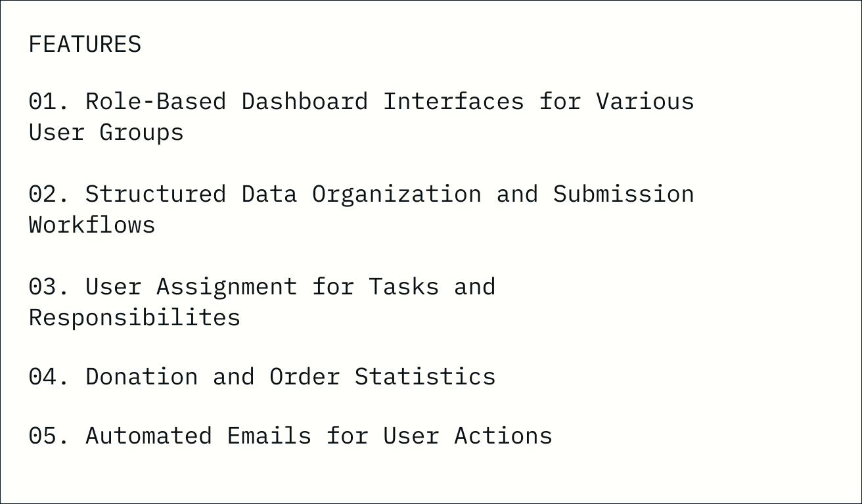862x504 pixels.
Task: Click the word "Structured" in feature 02
Action: (156, 194)
